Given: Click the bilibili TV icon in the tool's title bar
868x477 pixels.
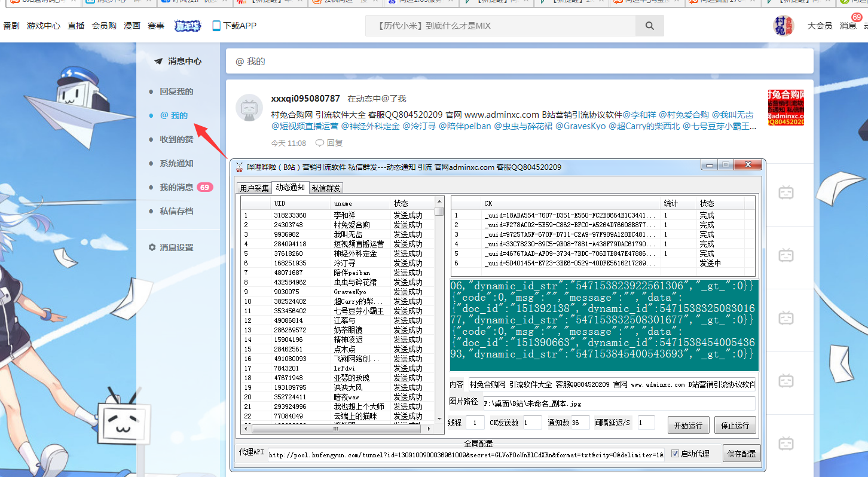Looking at the screenshot, I should [x=239, y=167].
